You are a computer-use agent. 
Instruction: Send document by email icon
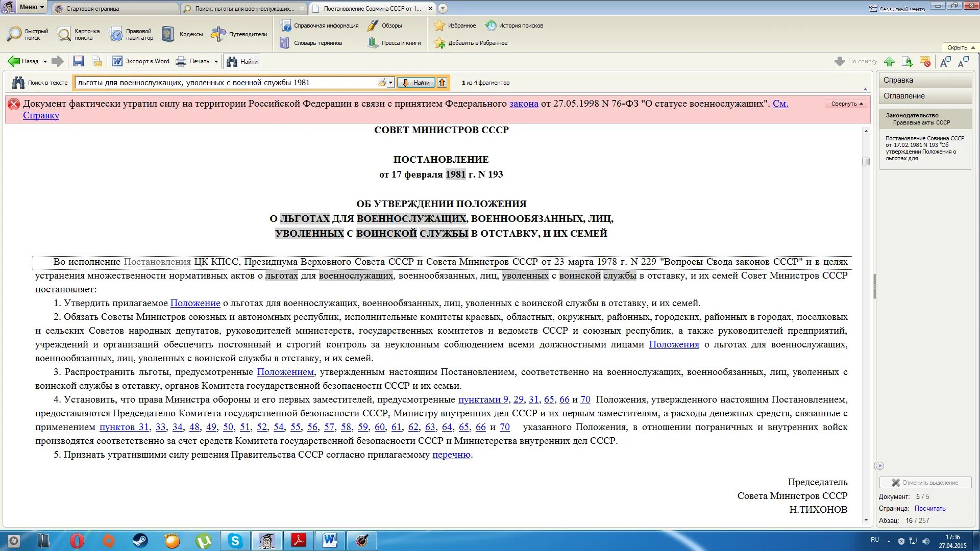pyautogui.click(x=96, y=61)
